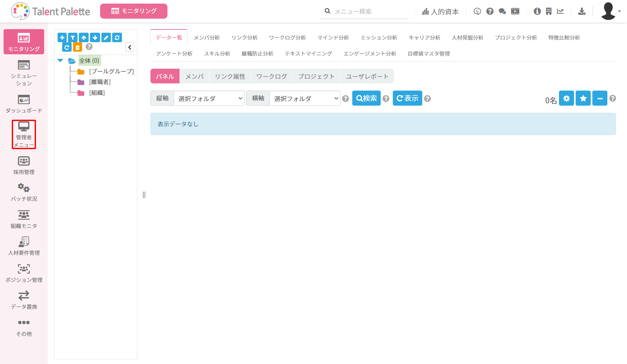Click the filter funnel icon in folder toolbar
627x364 pixels.
73,38
